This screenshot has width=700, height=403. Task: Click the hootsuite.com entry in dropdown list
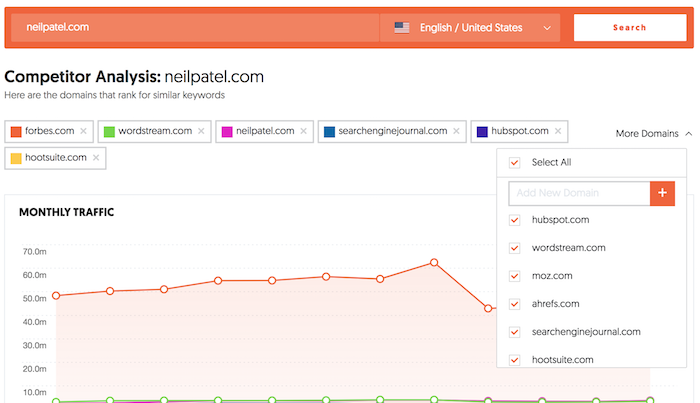[562, 360]
